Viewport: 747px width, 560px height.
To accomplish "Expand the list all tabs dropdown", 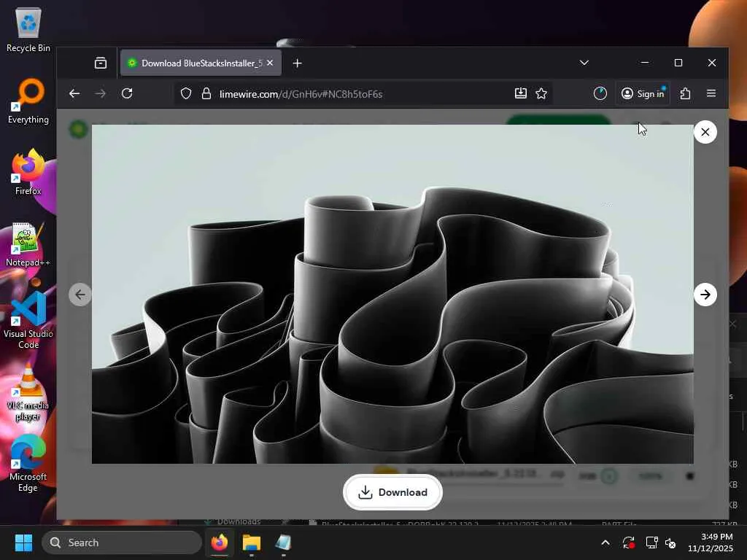I will 584,63.
